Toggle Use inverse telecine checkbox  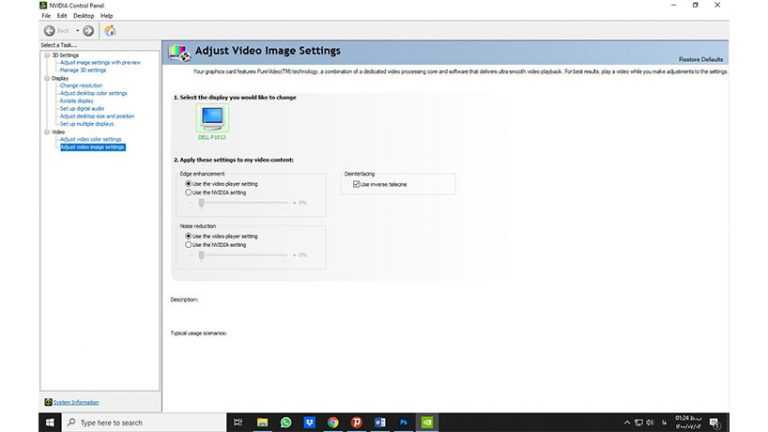point(357,184)
